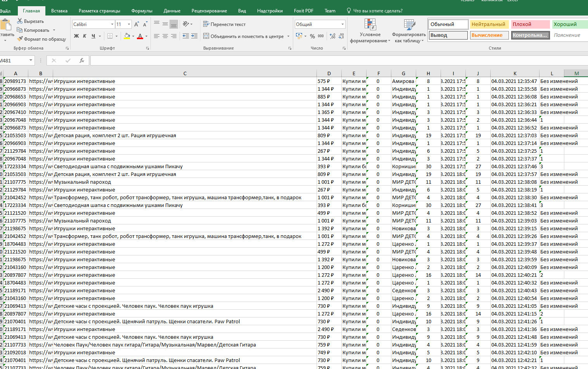588x369 pixels.
Task: Toggle bold formatting (Ж)
Action: coord(76,36)
